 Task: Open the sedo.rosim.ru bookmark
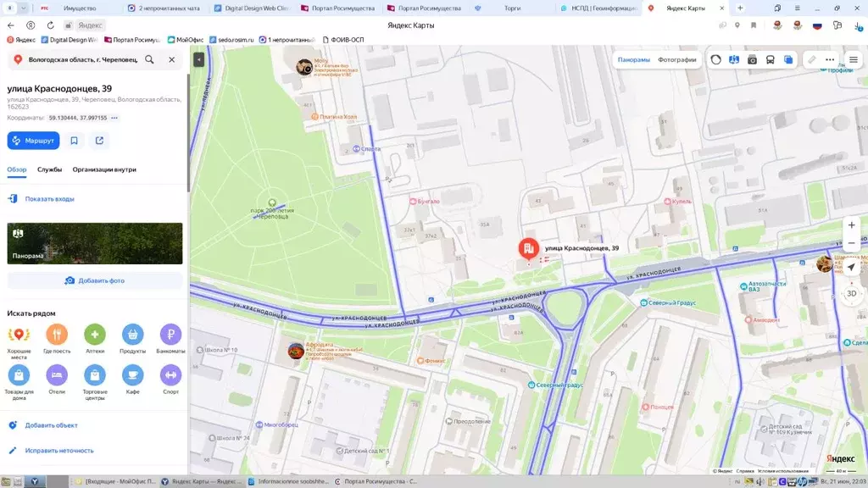[231, 40]
